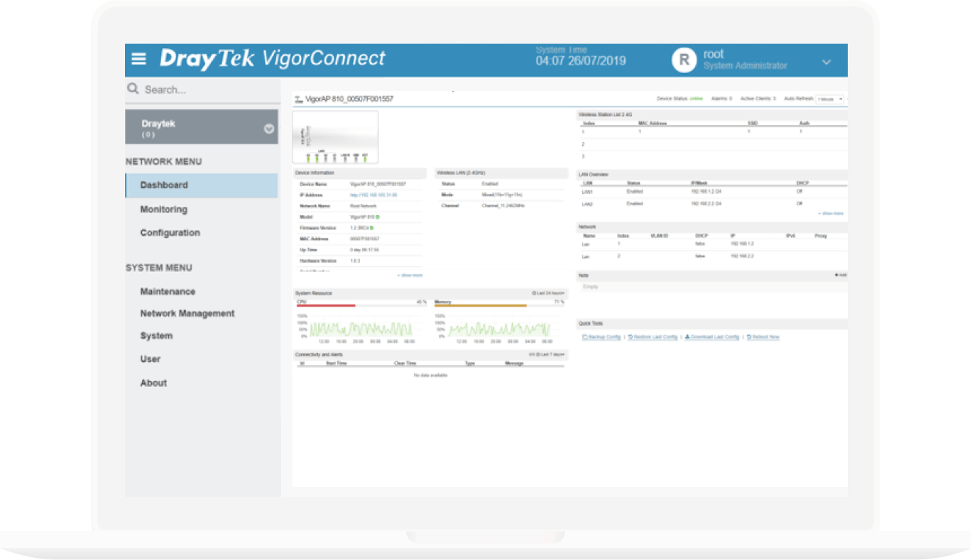Click the VigorAP device icon beside title
The width and height of the screenshot is (972, 560).
pos(298,99)
